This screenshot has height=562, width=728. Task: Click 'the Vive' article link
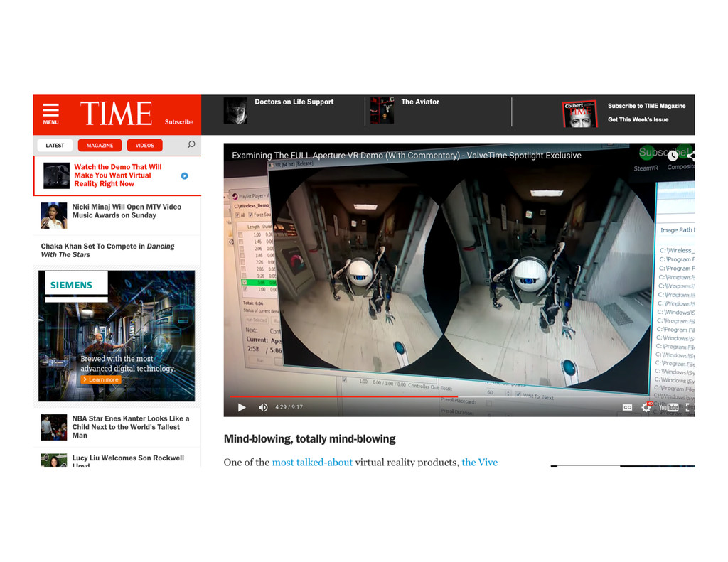[x=480, y=463]
